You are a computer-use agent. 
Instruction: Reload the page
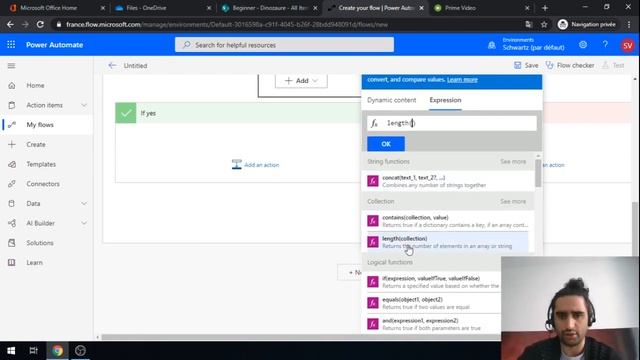40,24
